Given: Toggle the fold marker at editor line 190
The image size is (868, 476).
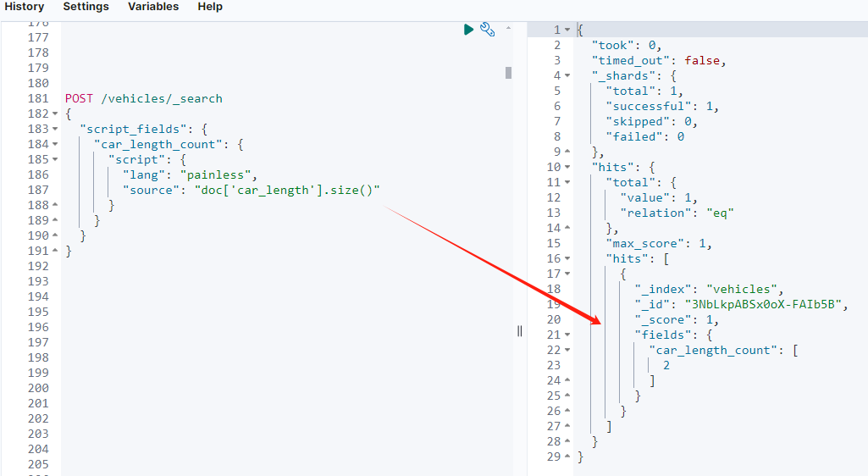Looking at the screenshot, I should click(x=55, y=235).
